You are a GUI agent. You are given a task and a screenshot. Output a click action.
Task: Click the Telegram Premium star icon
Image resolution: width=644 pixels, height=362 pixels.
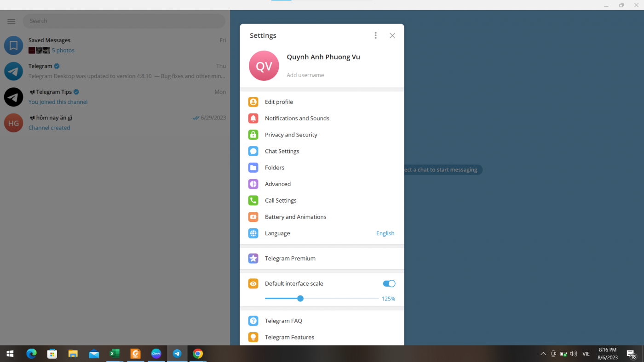253,258
